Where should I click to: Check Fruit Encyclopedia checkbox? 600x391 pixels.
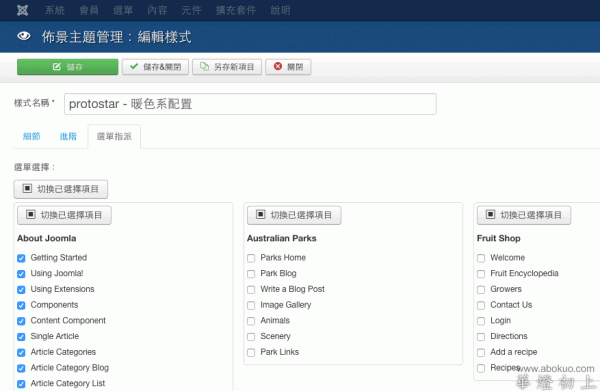point(481,274)
